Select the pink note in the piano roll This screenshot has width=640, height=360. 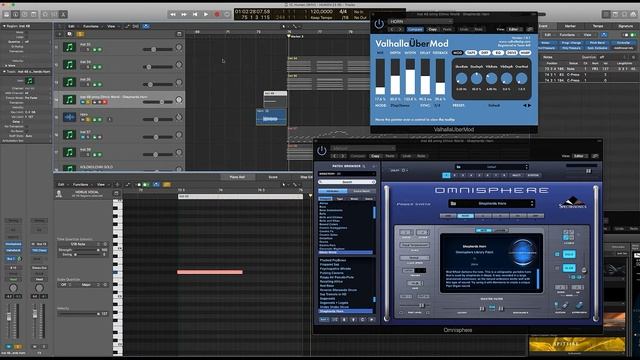tap(210, 272)
